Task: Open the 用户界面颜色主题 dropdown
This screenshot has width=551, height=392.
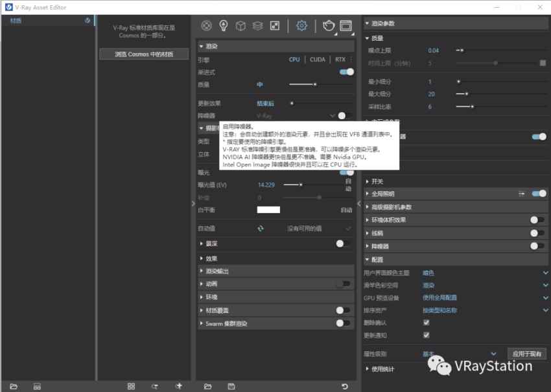Action: pyautogui.click(x=485, y=273)
